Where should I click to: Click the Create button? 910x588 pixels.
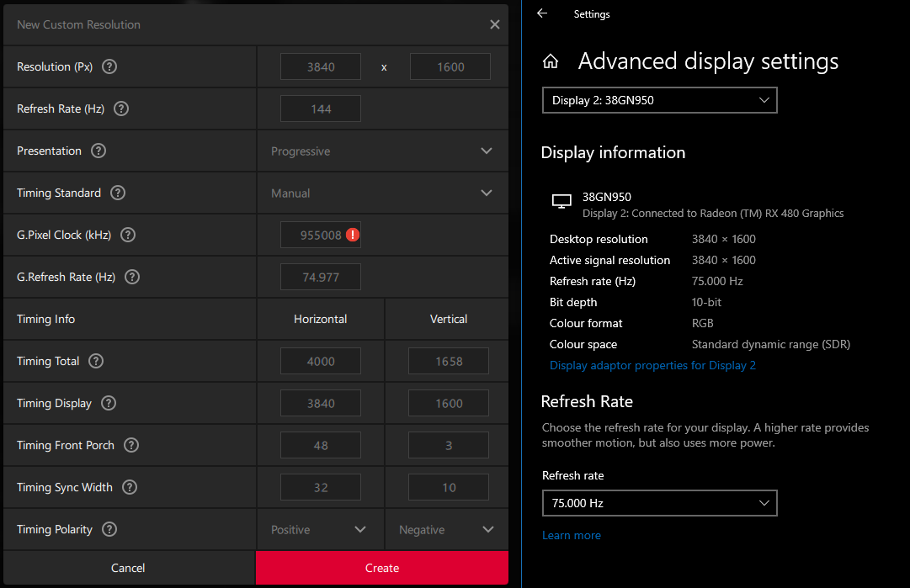click(382, 568)
